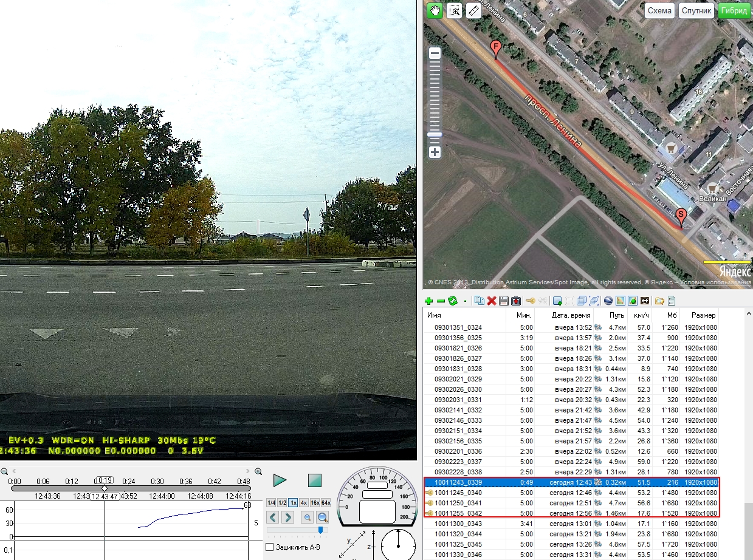Click the Google Earth globe icon
This screenshot has height=560, width=753.
[607, 301]
